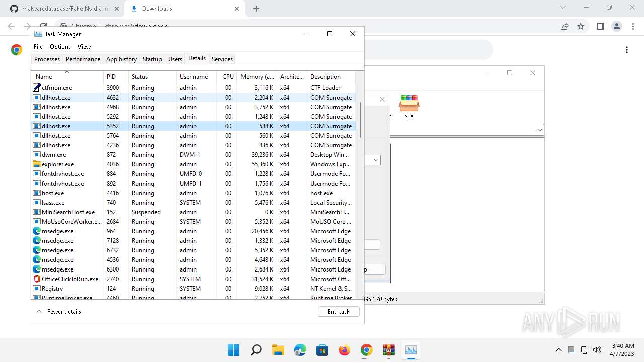Click the taskbar Search icon

coord(256,350)
